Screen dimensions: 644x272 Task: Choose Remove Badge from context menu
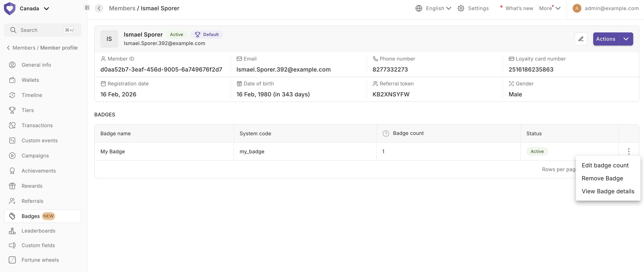click(x=602, y=178)
